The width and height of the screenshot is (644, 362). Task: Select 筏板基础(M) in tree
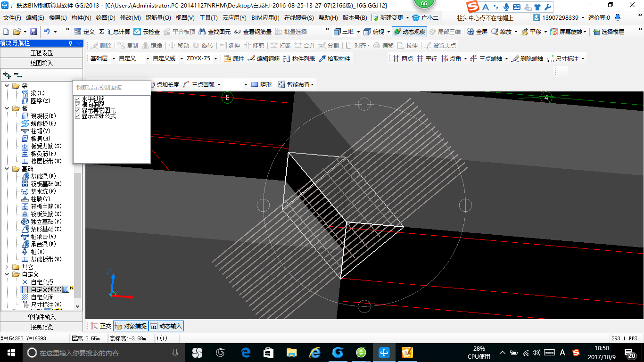[46, 184]
